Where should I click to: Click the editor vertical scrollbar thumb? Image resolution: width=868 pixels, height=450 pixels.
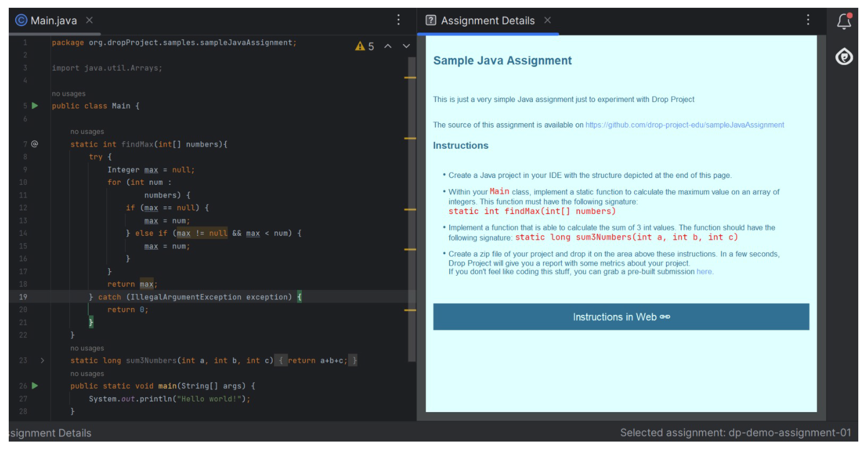tap(412, 209)
